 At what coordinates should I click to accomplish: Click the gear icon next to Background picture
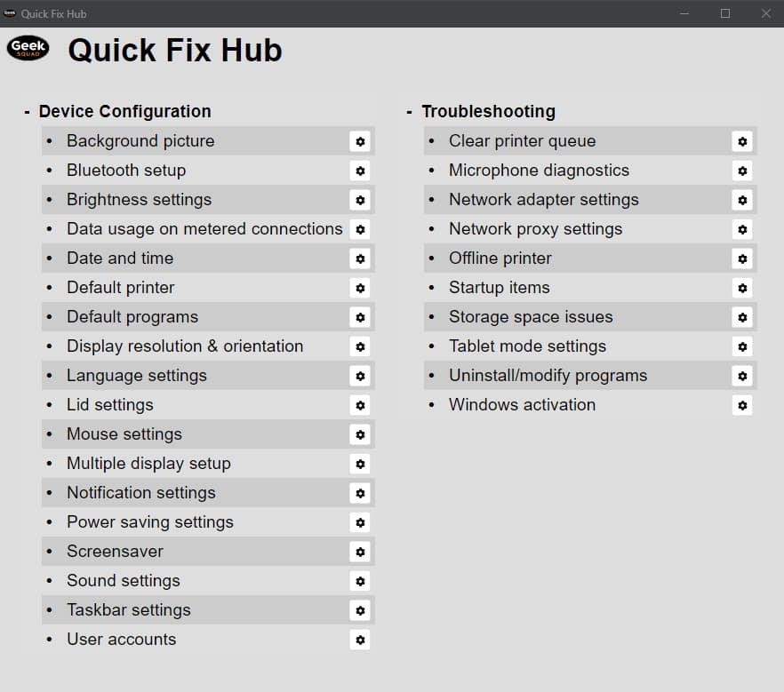[x=360, y=141]
